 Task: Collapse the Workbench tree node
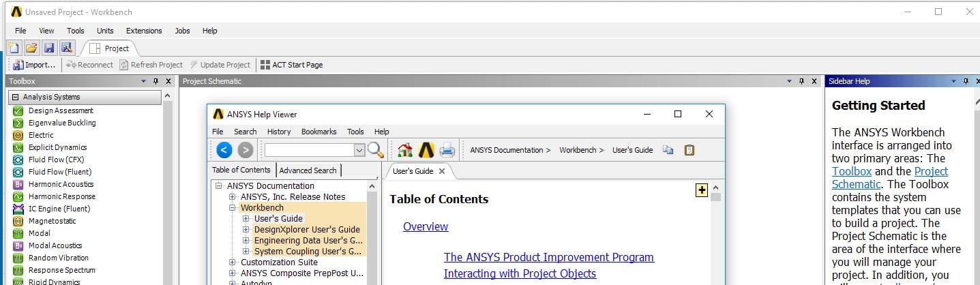(233, 208)
